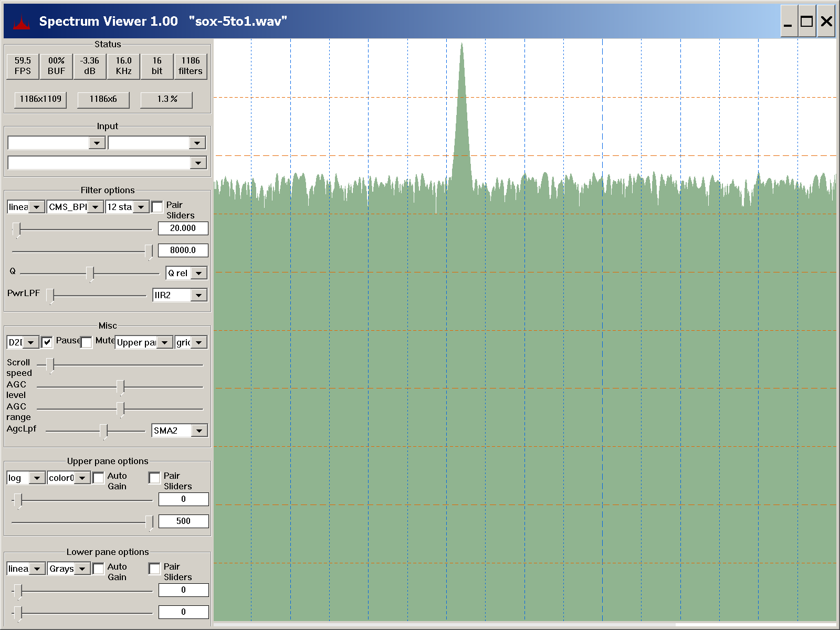Enable Auto Gain for Upper pane
The image size is (840, 630).
tap(98, 478)
